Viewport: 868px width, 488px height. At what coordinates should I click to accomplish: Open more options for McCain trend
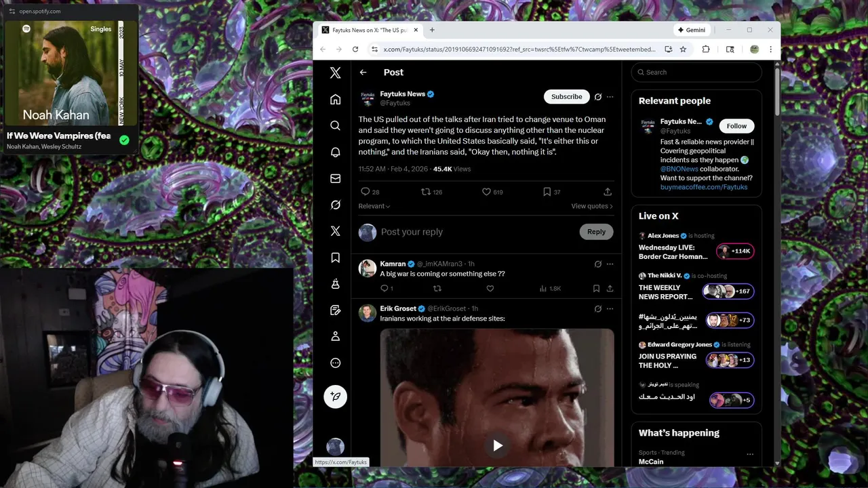(x=750, y=454)
